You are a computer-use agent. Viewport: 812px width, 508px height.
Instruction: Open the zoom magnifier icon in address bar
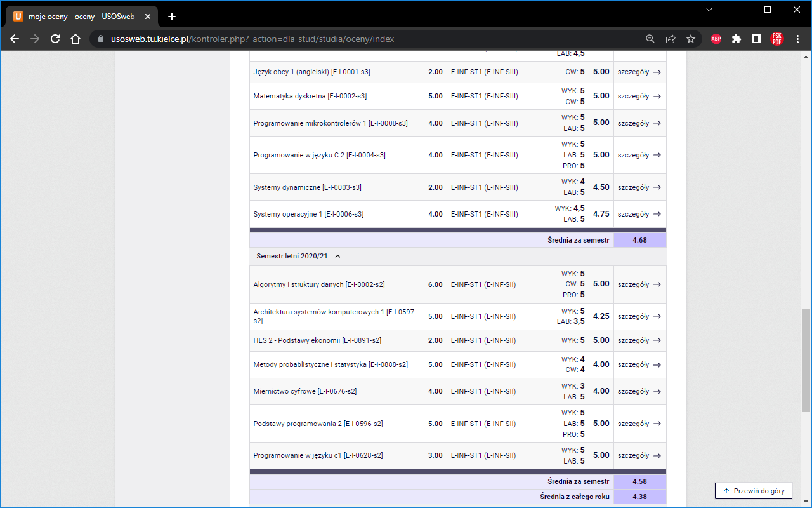(x=650, y=39)
